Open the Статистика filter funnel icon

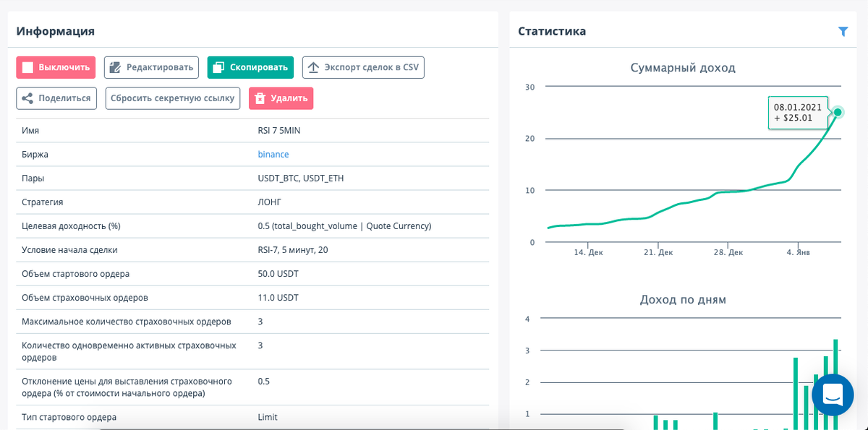[843, 31]
